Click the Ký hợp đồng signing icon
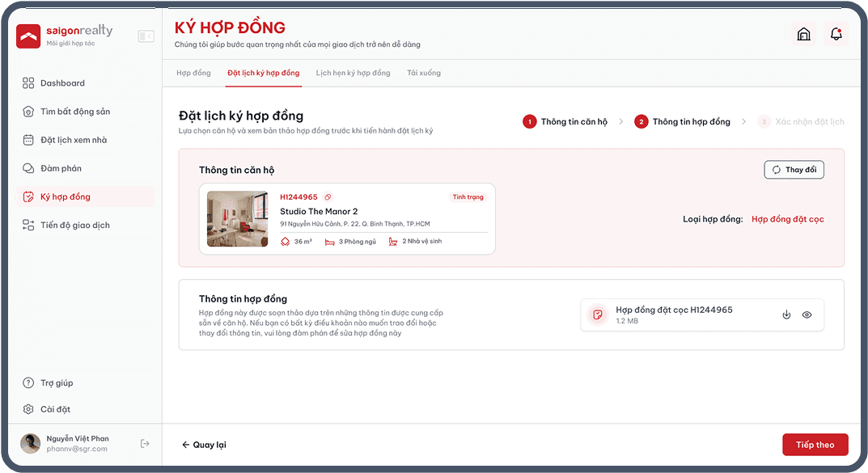Image resolution: width=868 pixels, height=473 pixels. click(x=28, y=196)
